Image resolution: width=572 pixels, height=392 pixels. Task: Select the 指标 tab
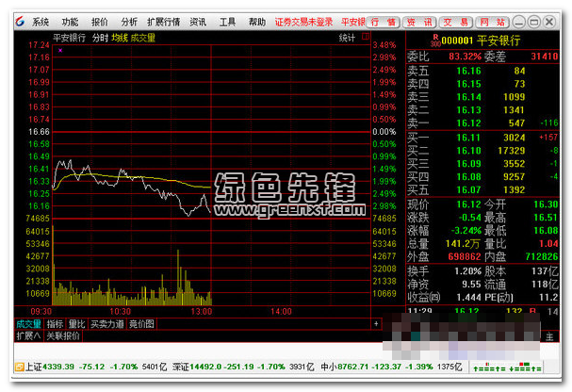pos(55,324)
